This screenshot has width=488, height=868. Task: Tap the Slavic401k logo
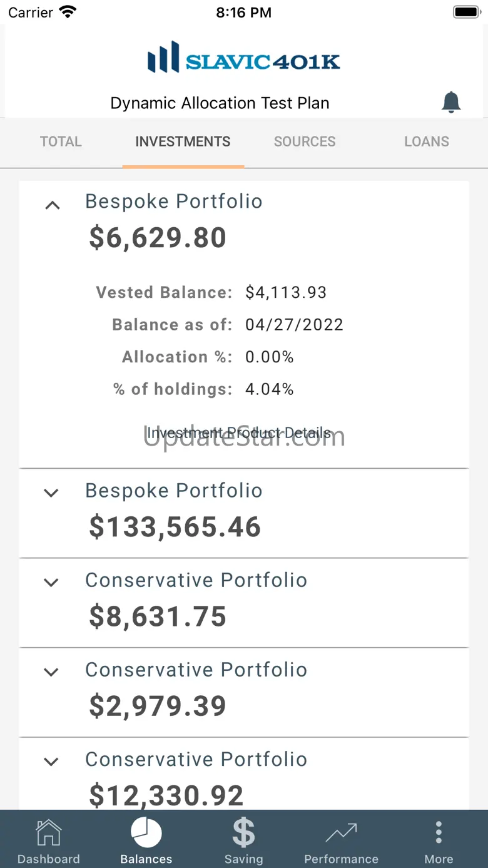(244, 58)
